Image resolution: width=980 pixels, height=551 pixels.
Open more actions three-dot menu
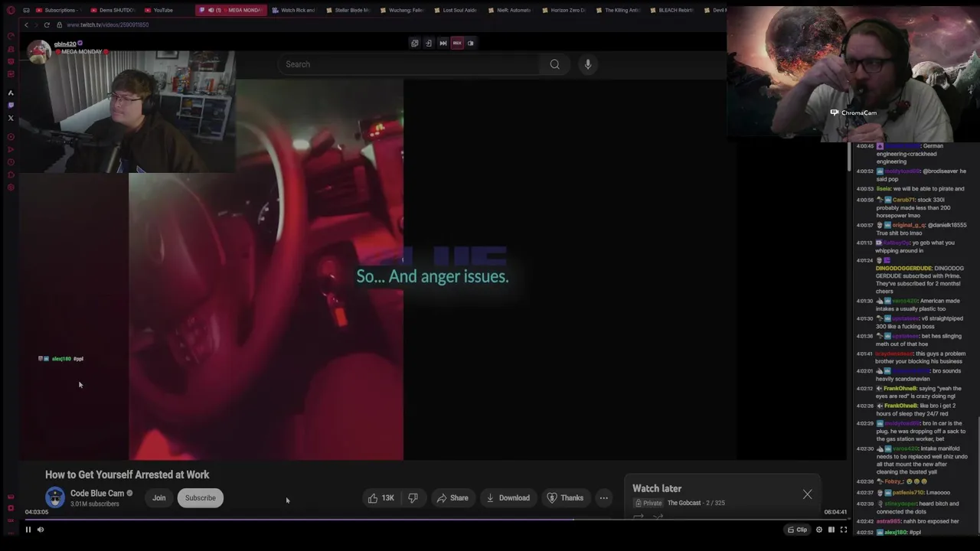pos(604,498)
